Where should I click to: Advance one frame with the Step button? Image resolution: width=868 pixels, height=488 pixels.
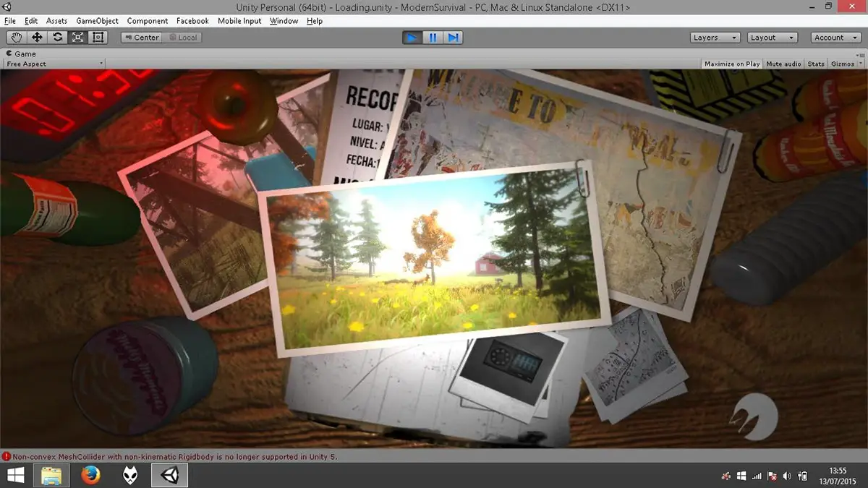[x=453, y=38]
